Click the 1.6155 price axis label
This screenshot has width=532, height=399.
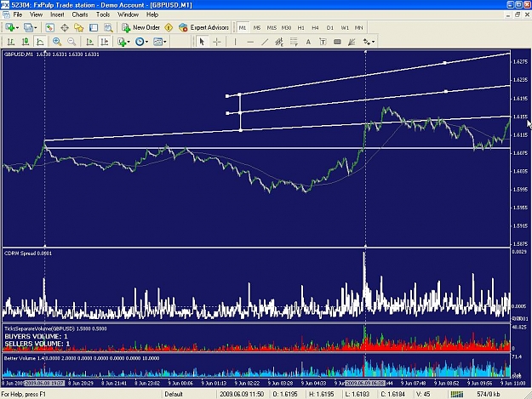click(x=520, y=117)
